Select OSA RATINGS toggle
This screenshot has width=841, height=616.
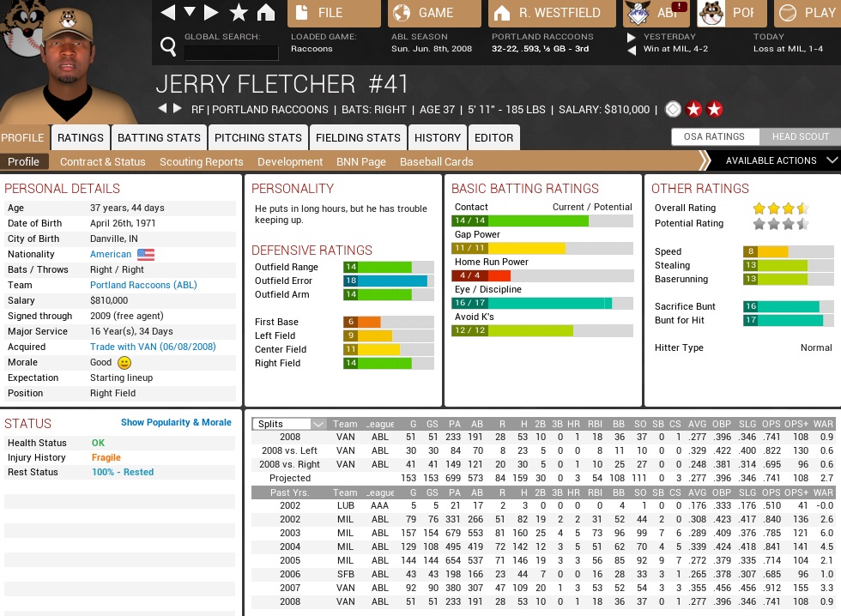(714, 136)
